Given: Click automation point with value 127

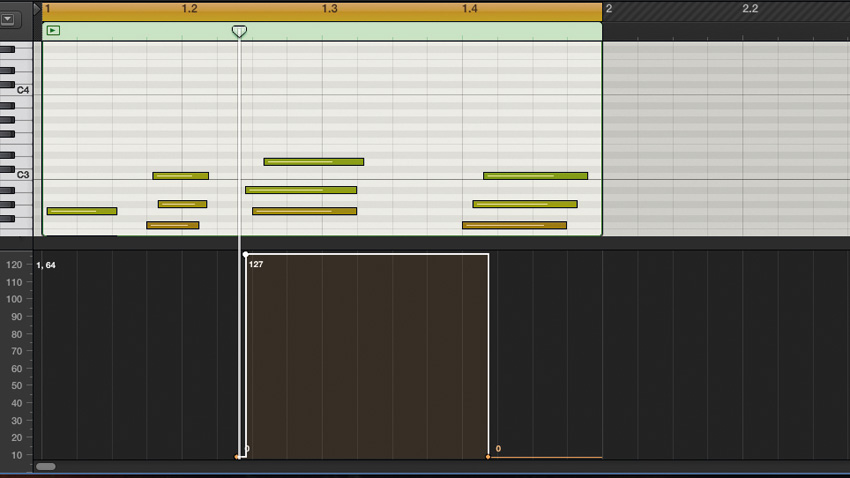Looking at the screenshot, I should [x=246, y=254].
